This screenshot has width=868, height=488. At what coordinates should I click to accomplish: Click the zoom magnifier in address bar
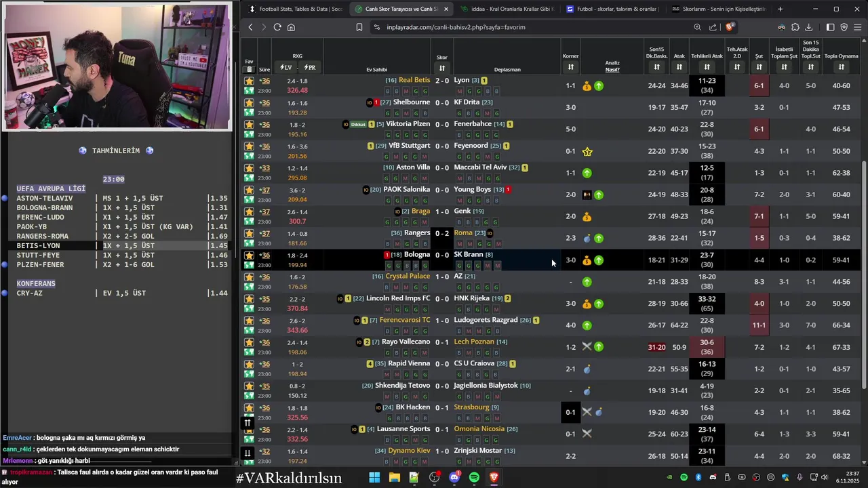click(x=697, y=27)
